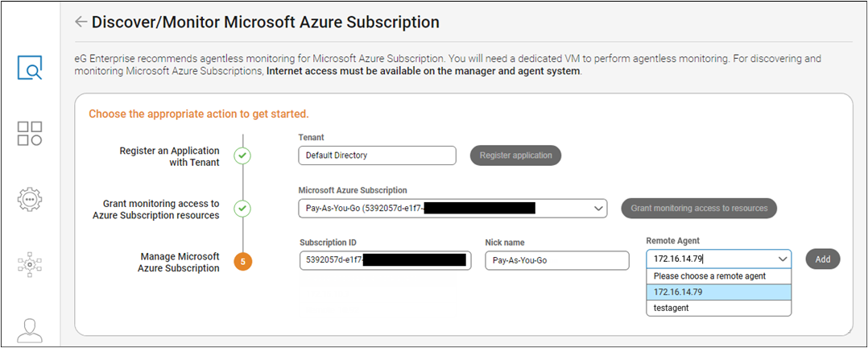The width and height of the screenshot is (868, 348).
Task: Click the orange step 5 circle
Action: [x=242, y=262]
